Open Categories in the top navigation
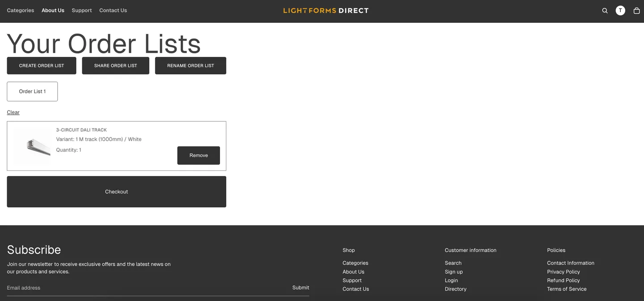This screenshot has height=301, width=644. (x=21, y=10)
